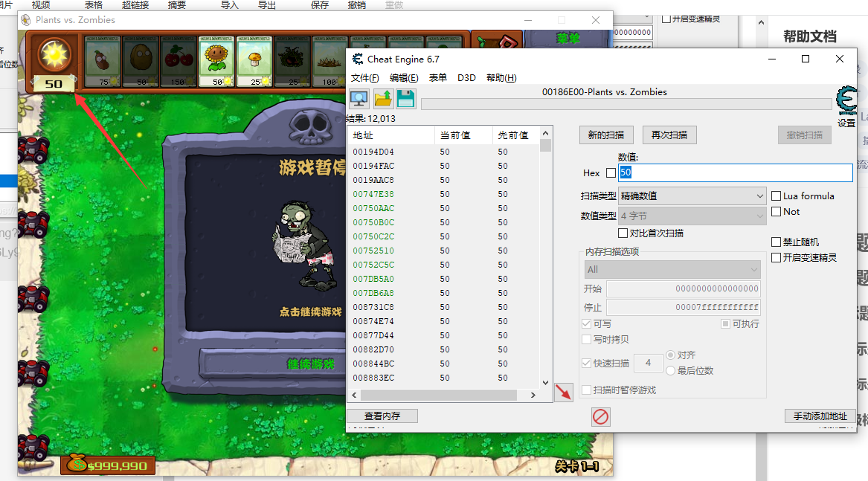The width and height of the screenshot is (868, 481).
Task: Click the open file folder icon
Action: point(382,99)
